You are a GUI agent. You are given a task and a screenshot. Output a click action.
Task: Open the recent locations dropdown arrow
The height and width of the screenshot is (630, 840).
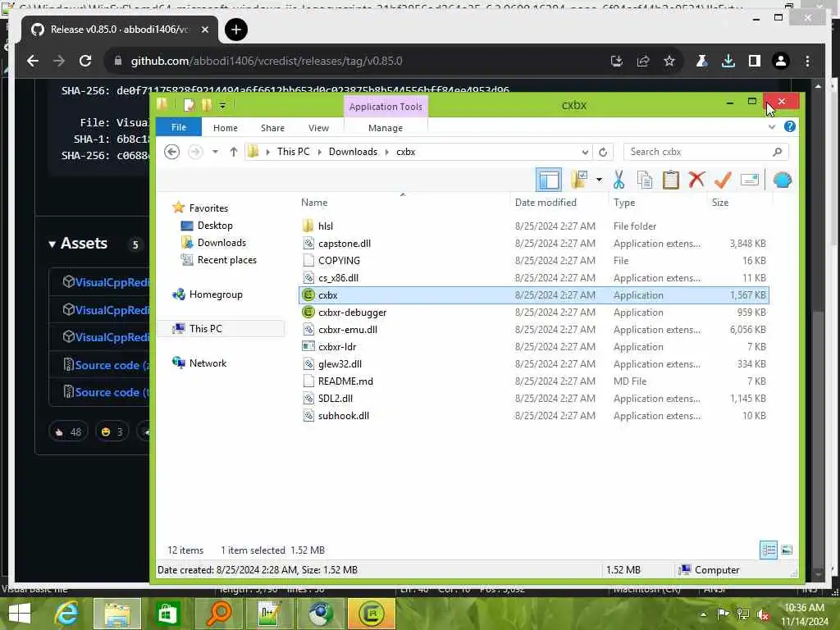[215, 152]
